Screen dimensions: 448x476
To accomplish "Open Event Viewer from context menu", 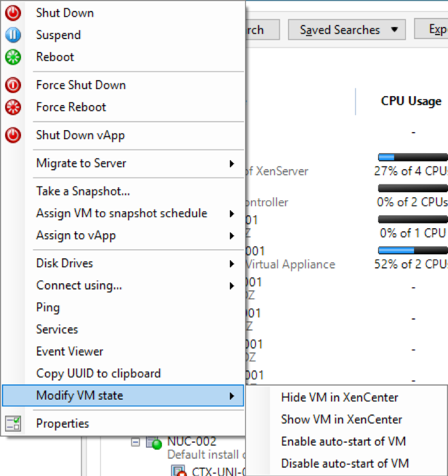I will click(x=69, y=351).
